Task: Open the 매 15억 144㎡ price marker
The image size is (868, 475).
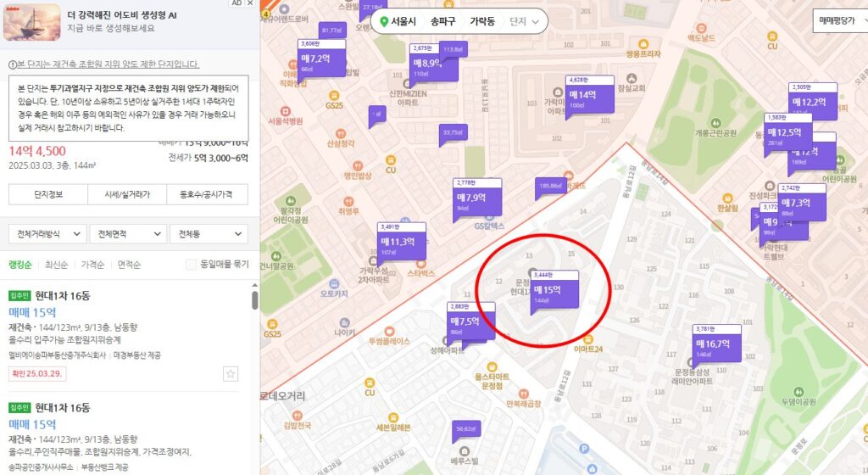Action: point(554,289)
